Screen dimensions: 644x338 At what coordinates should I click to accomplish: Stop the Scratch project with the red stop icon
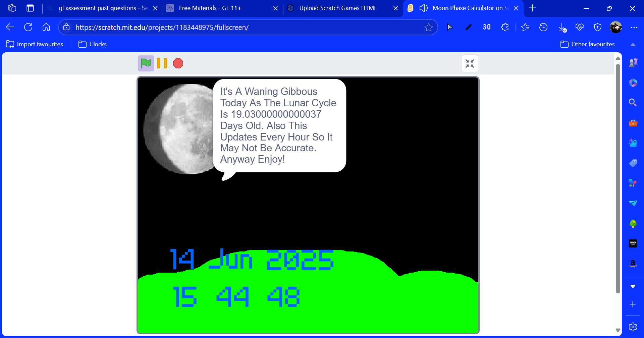(x=178, y=63)
